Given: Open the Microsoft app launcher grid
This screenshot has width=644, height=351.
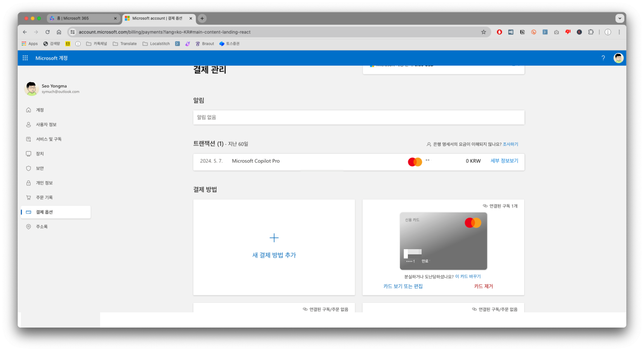Looking at the screenshot, I should click(25, 58).
